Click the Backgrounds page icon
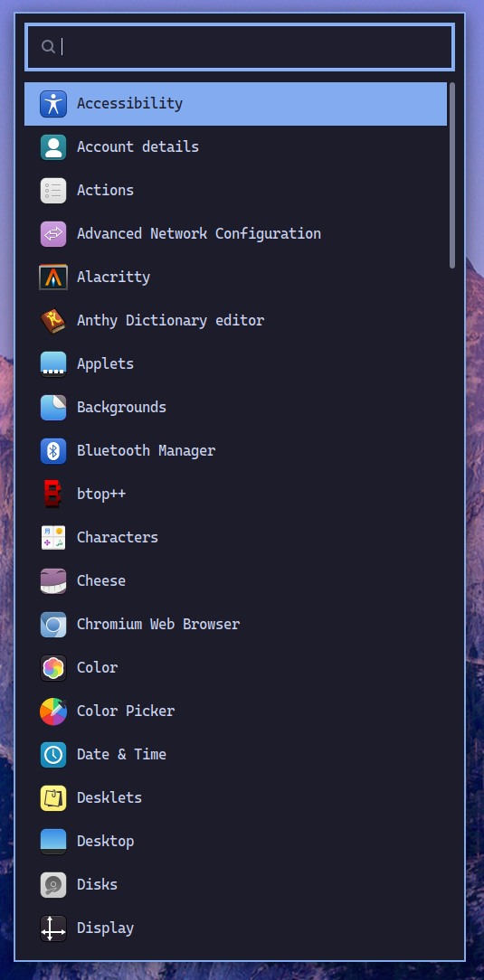This screenshot has height=980, width=484. (x=53, y=408)
